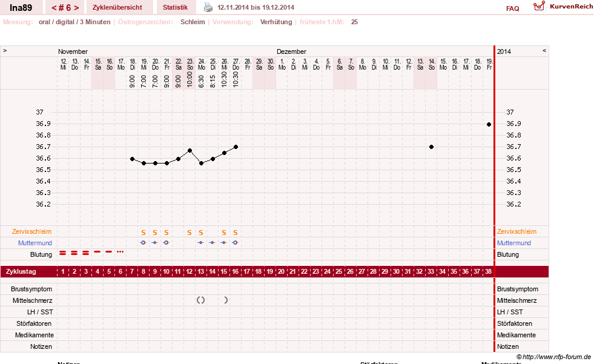Go to previous cycle with left arrow

tap(54, 8)
